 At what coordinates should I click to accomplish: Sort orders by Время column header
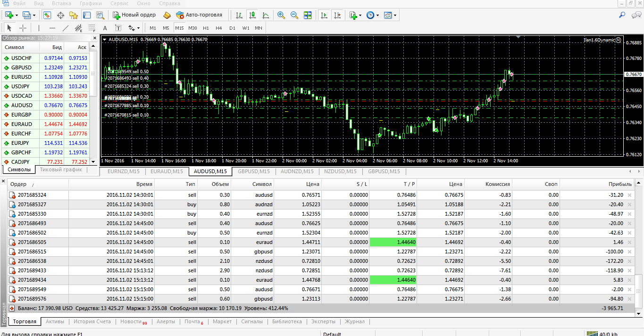(x=111, y=184)
